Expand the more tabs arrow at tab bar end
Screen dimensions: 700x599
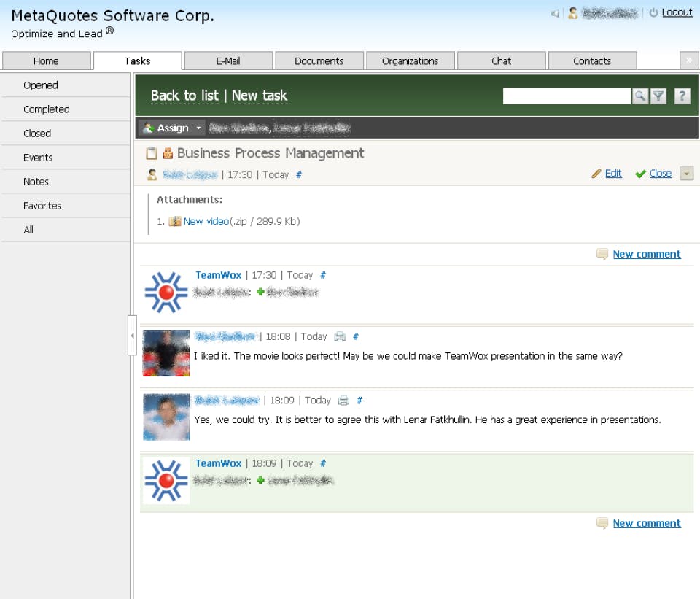pos(689,61)
